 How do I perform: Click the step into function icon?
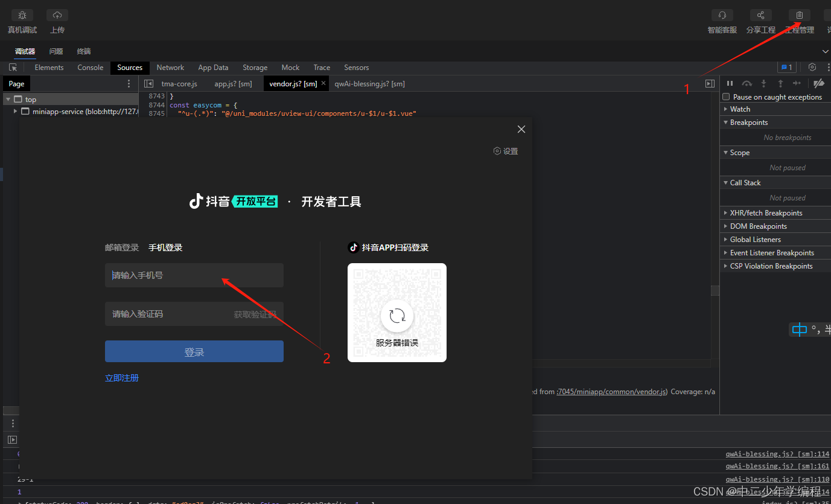pos(763,83)
